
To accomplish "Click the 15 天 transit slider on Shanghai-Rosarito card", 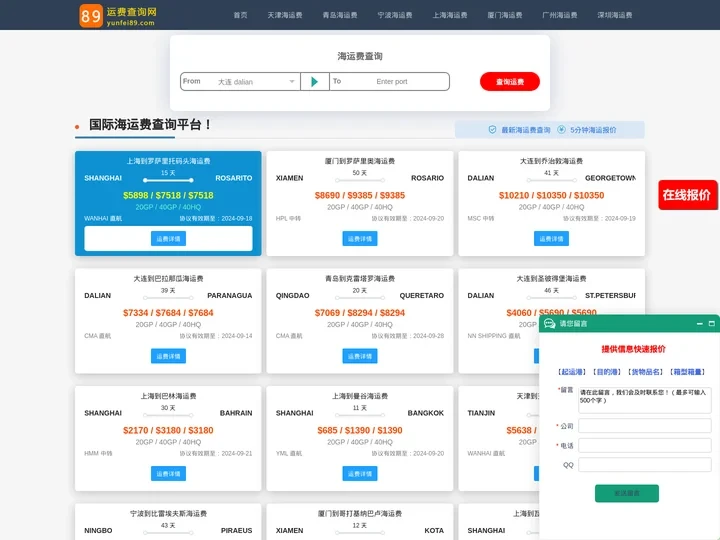I will tap(168, 180).
